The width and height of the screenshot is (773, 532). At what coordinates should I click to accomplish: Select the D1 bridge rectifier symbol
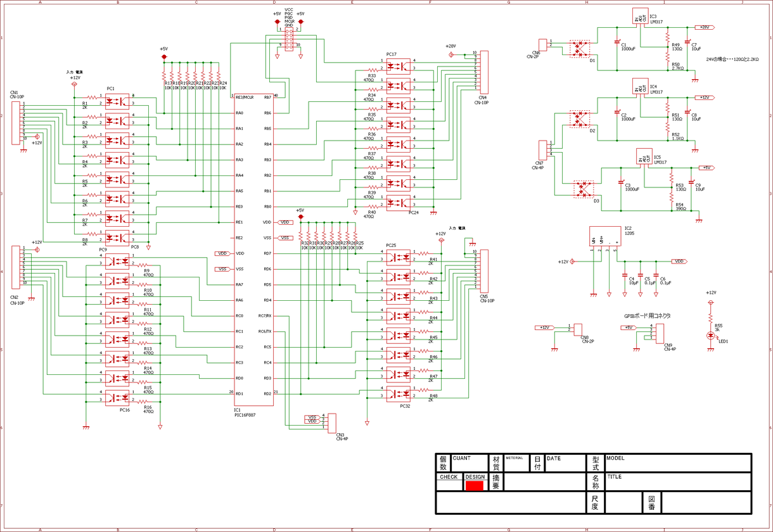click(580, 48)
